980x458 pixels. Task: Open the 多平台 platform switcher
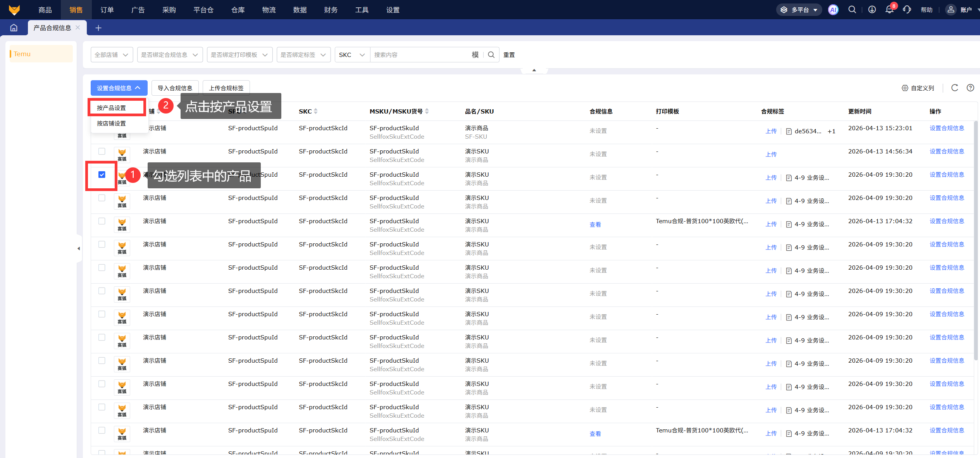[x=799, y=10]
